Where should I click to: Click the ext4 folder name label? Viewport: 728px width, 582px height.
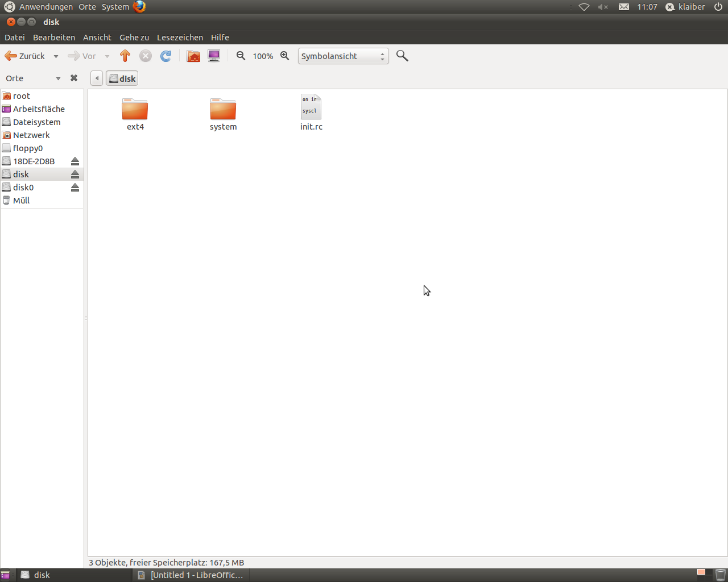point(135,127)
